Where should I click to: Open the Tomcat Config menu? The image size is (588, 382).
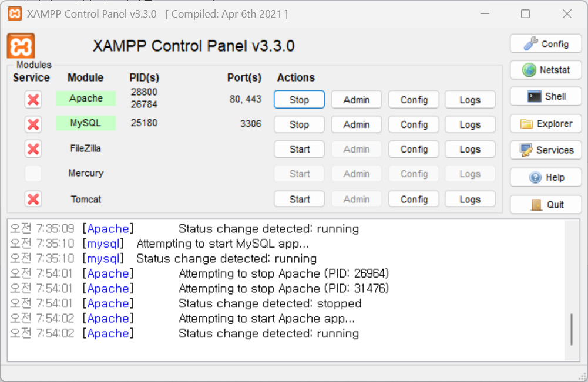(414, 200)
